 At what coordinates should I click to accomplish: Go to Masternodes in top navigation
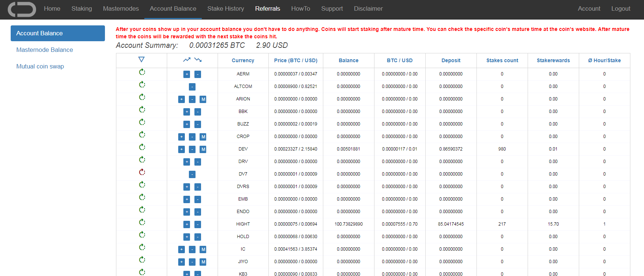[x=121, y=9]
